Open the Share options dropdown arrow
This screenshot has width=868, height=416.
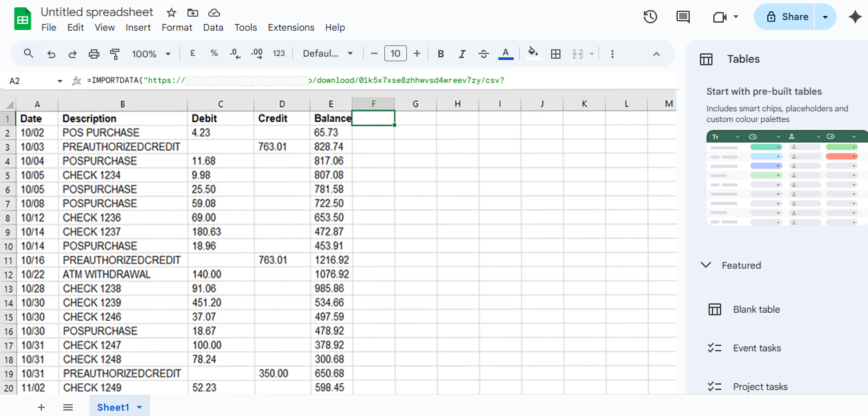tap(826, 17)
